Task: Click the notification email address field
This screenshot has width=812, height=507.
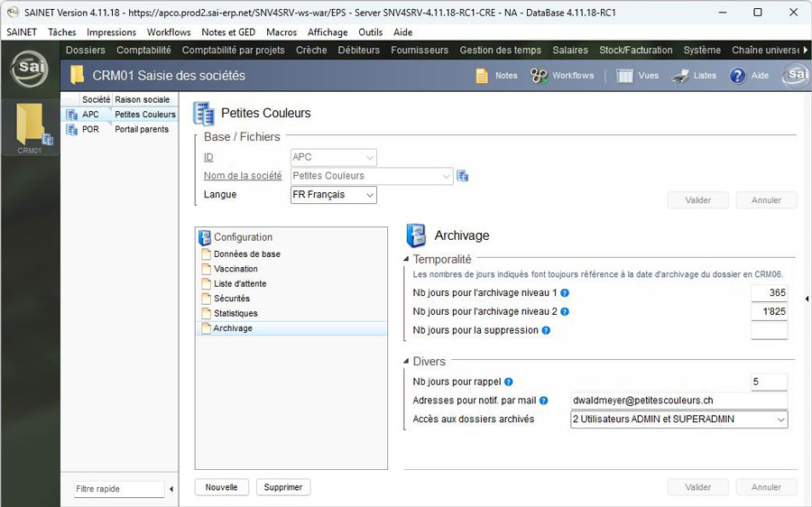Action: pyautogui.click(x=678, y=401)
